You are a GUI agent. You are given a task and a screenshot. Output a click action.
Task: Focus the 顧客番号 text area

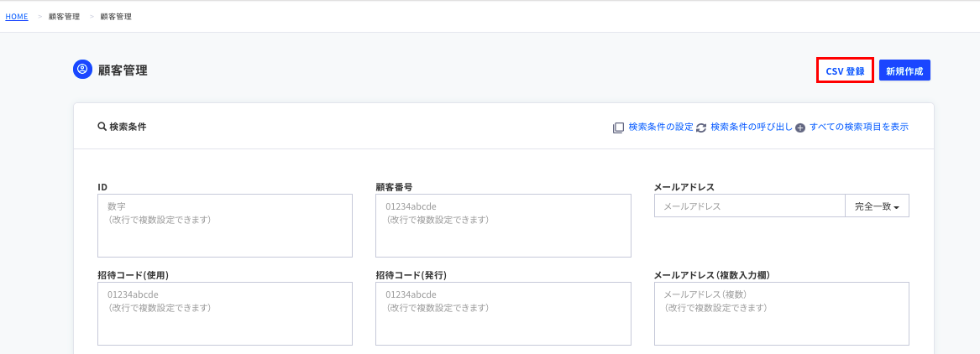click(503, 226)
